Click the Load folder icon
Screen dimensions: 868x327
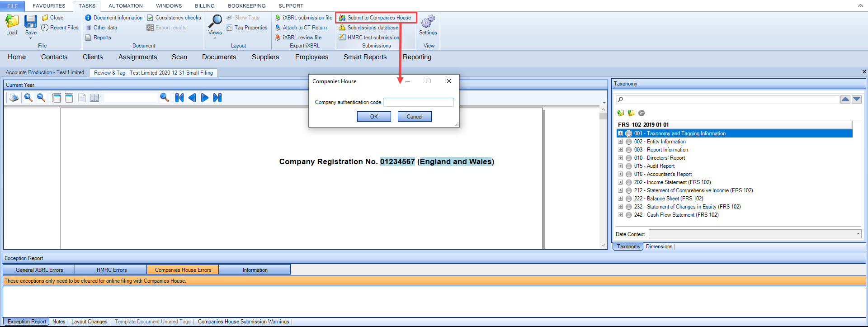tap(12, 21)
